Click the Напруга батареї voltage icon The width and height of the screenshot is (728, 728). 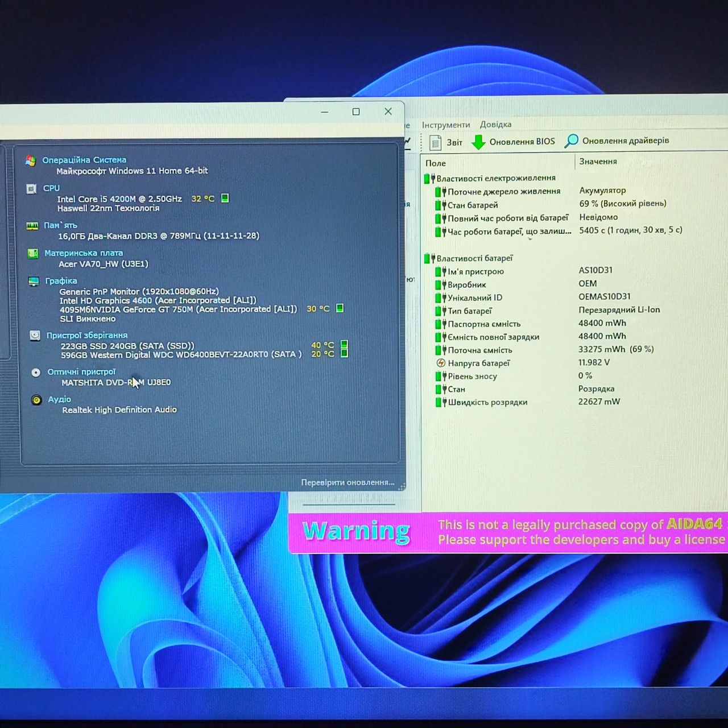point(441,363)
